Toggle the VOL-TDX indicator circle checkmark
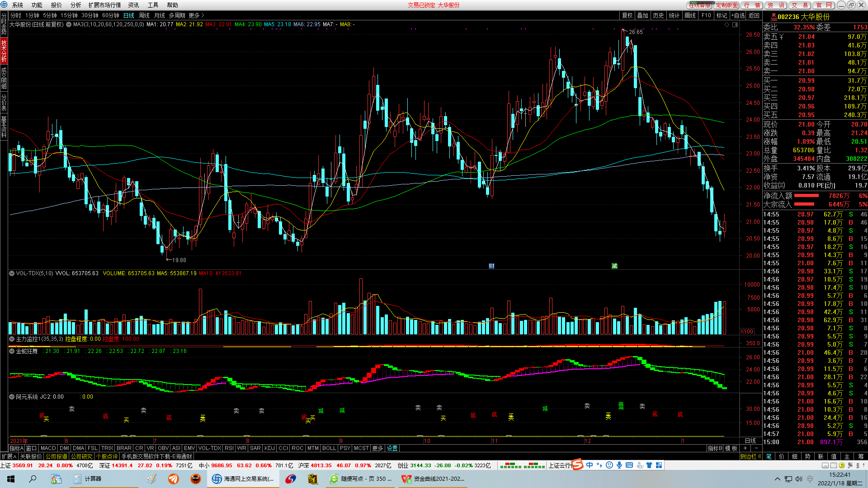This screenshot has width=868, height=488. point(12,273)
